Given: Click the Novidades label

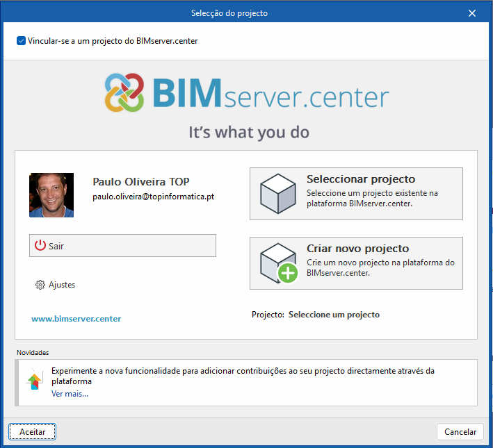Looking at the screenshot, I should 33,352.
